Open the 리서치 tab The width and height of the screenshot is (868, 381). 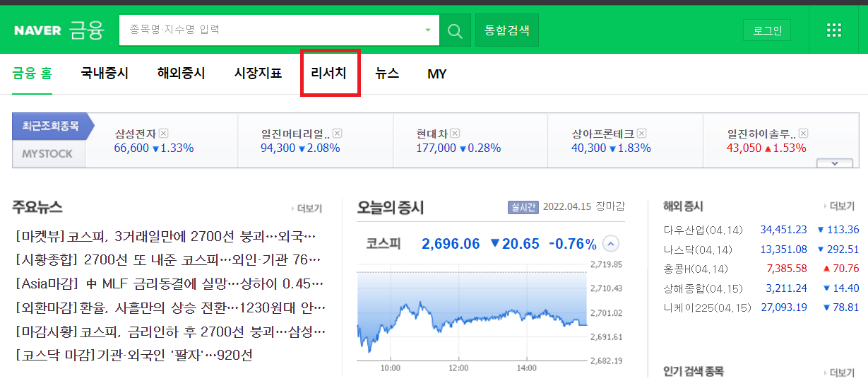coord(329,73)
